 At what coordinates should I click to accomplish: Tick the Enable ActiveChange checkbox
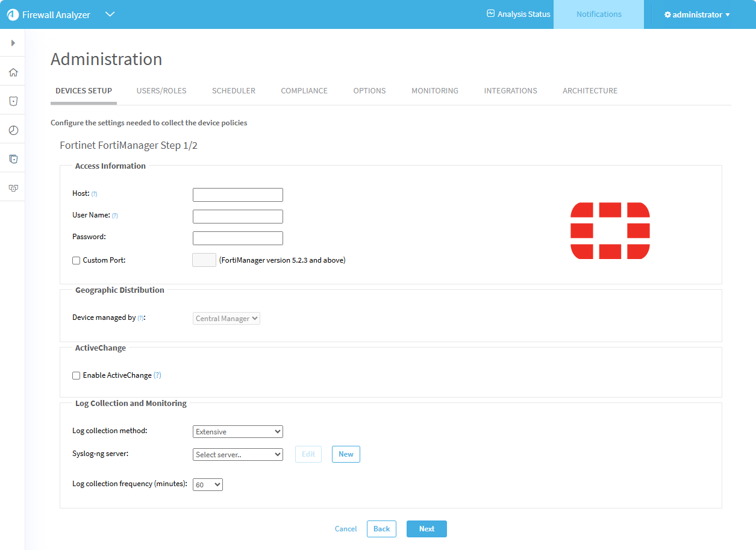[77, 376]
